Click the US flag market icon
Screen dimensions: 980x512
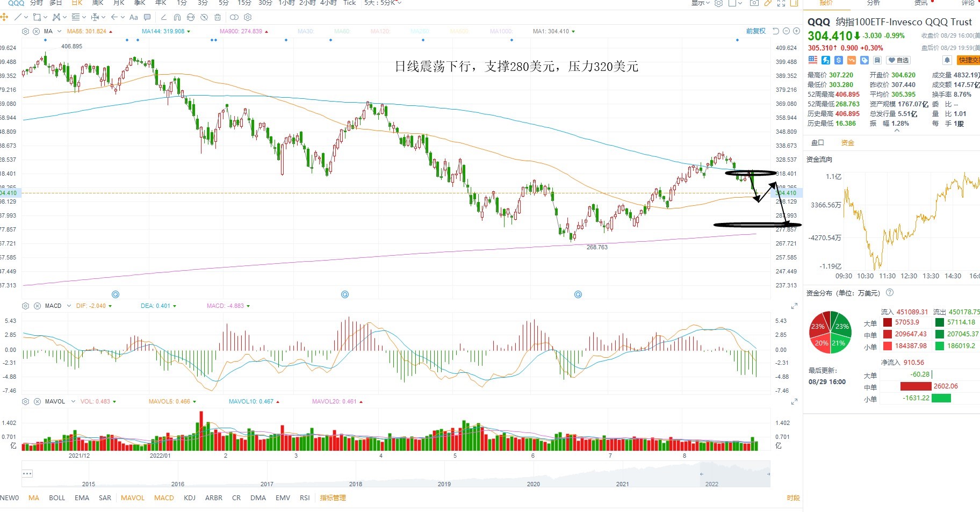point(812,60)
